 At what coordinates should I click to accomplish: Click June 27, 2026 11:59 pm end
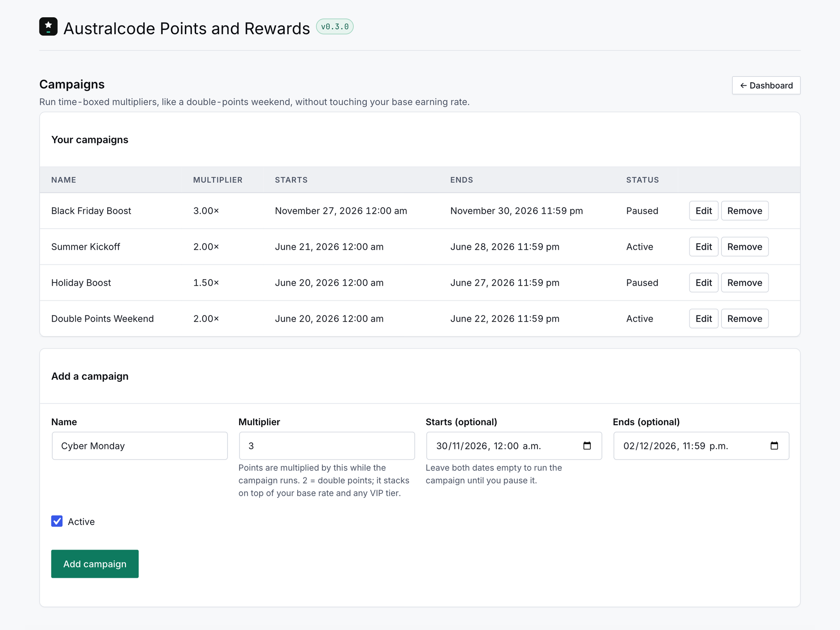point(505,283)
